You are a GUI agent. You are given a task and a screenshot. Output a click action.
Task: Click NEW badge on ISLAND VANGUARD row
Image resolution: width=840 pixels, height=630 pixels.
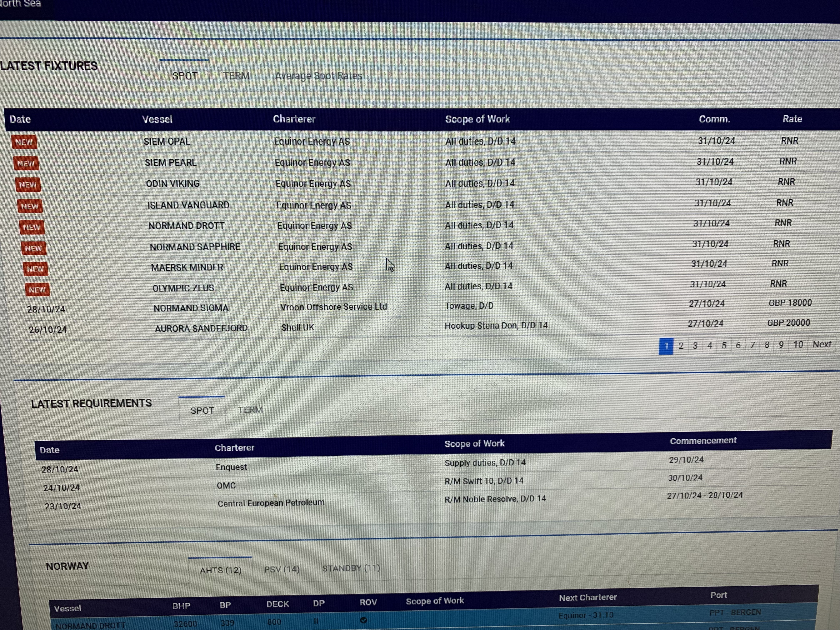[30, 206]
